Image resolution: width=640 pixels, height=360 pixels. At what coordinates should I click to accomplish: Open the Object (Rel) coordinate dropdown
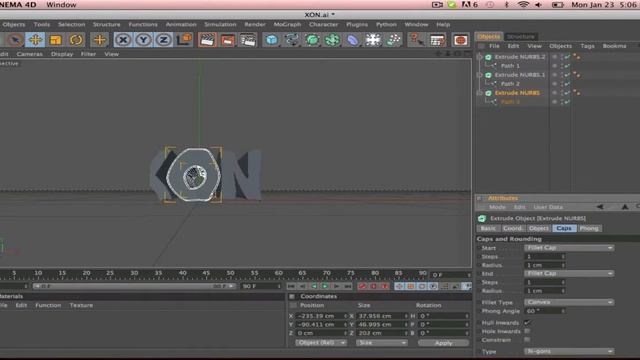[321, 343]
